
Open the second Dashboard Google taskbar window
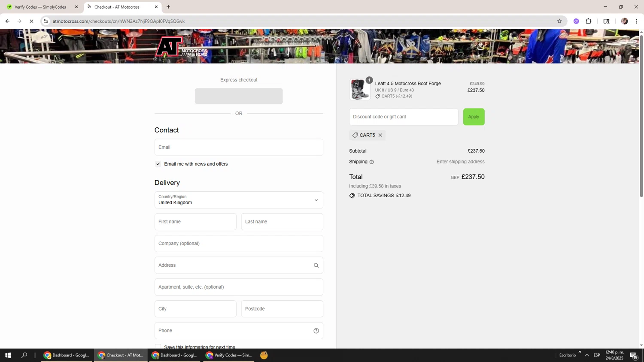tap(175, 355)
